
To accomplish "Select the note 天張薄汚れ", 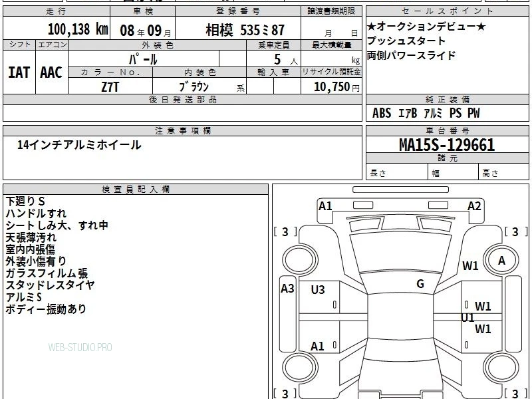I will click(x=31, y=237).
